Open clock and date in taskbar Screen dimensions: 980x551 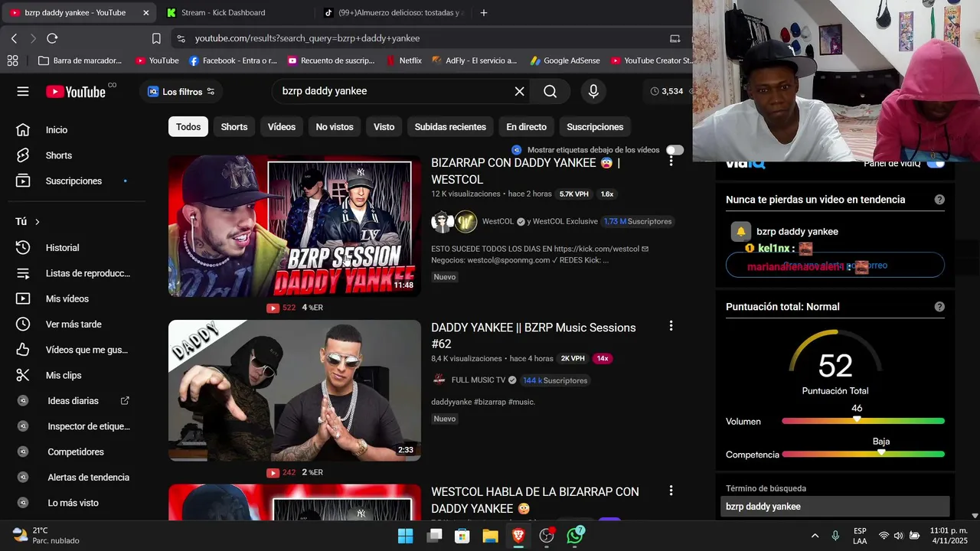(x=949, y=536)
